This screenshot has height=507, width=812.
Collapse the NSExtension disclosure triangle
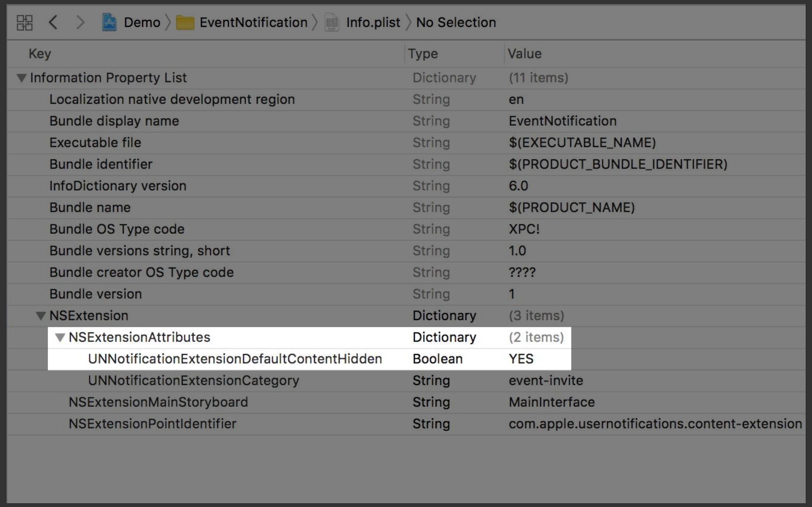pos(41,316)
